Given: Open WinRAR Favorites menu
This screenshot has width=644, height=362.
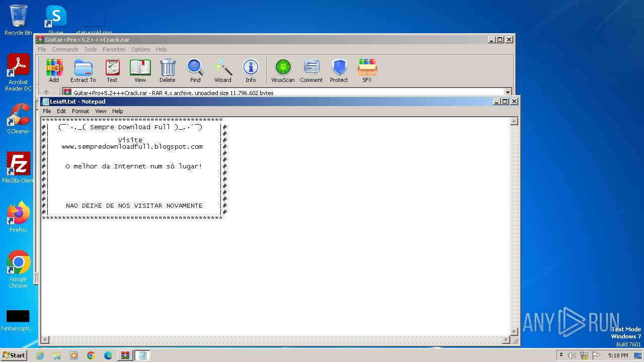Looking at the screenshot, I should [x=114, y=49].
